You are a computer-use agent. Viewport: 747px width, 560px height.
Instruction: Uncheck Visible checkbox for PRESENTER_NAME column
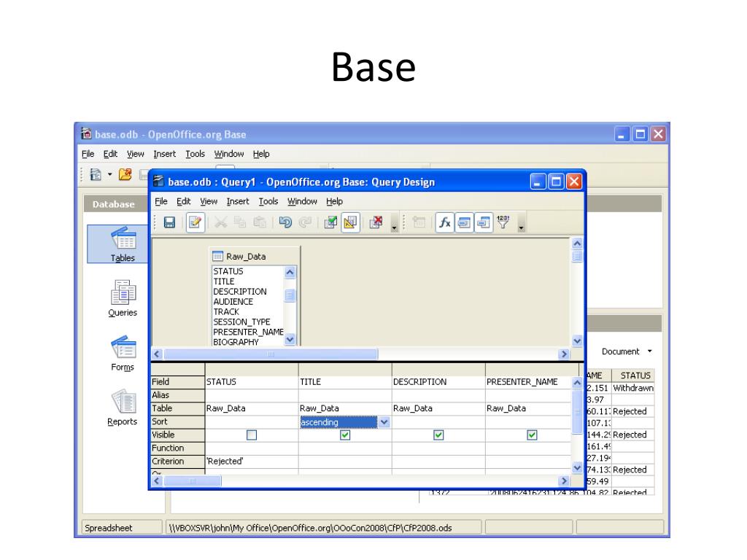(x=532, y=435)
